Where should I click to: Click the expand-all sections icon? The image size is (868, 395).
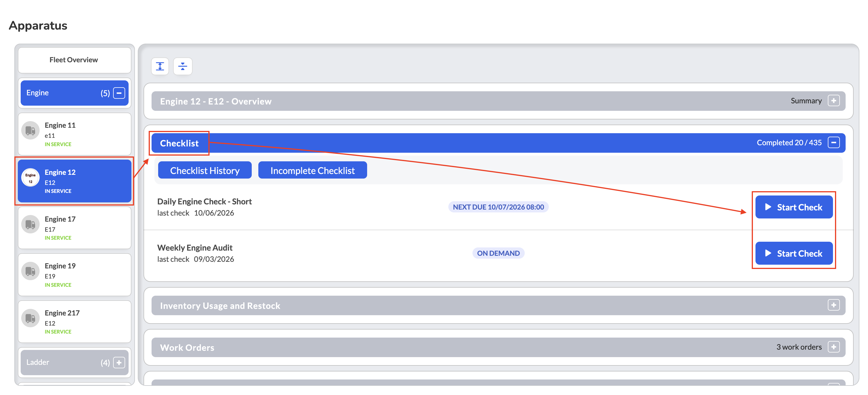point(160,66)
